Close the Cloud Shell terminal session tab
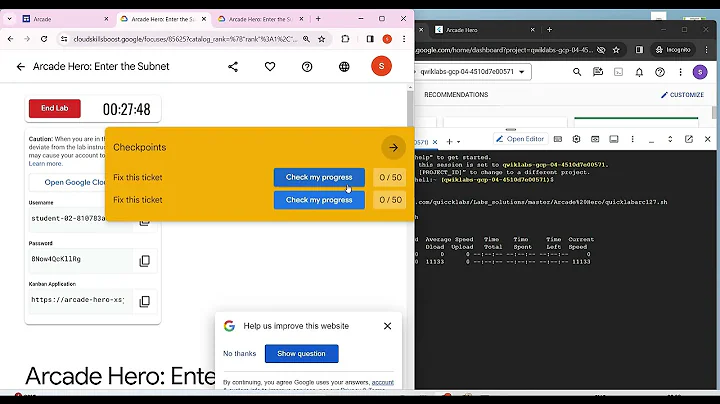720x404 pixels. click(x=435, y=142)
